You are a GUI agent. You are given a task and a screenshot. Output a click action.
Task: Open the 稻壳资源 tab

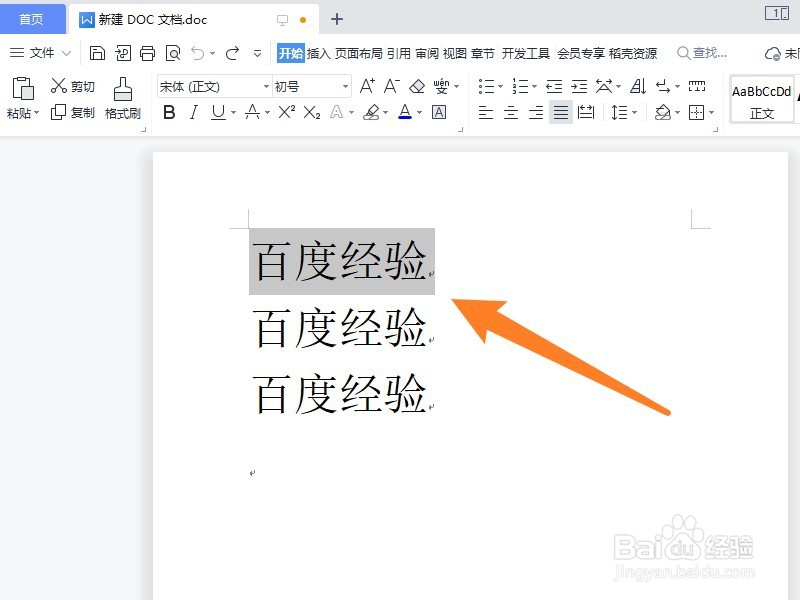point(633,53)
